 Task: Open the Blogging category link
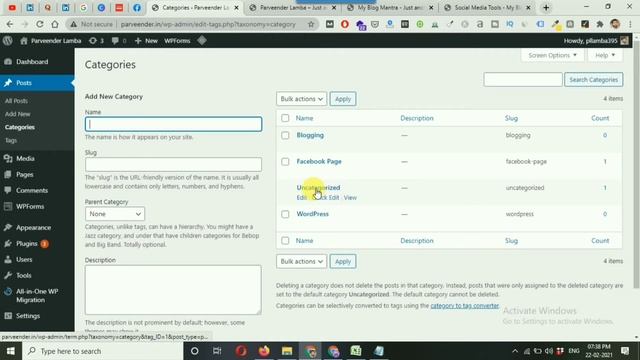(x=310, y=135)
